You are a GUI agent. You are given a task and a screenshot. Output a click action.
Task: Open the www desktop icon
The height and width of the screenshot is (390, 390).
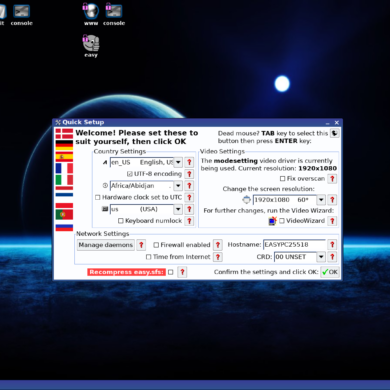(x=91, y=14)
